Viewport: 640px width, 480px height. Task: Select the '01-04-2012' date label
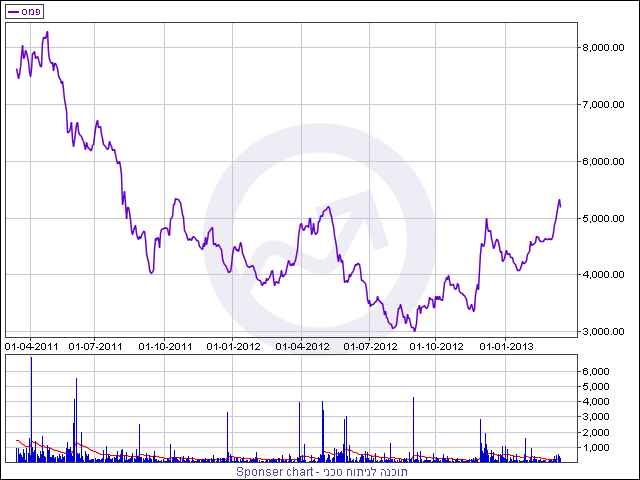click(x=302, y=347)
